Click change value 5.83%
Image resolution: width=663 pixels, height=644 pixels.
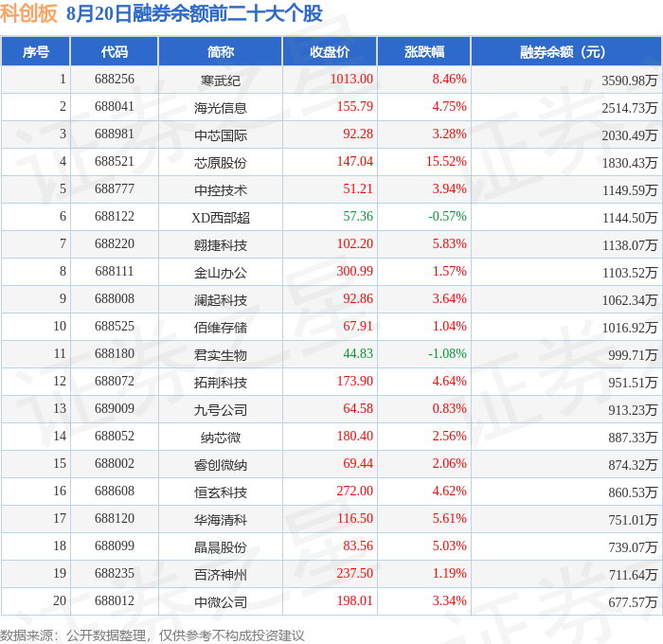(449, 244)
